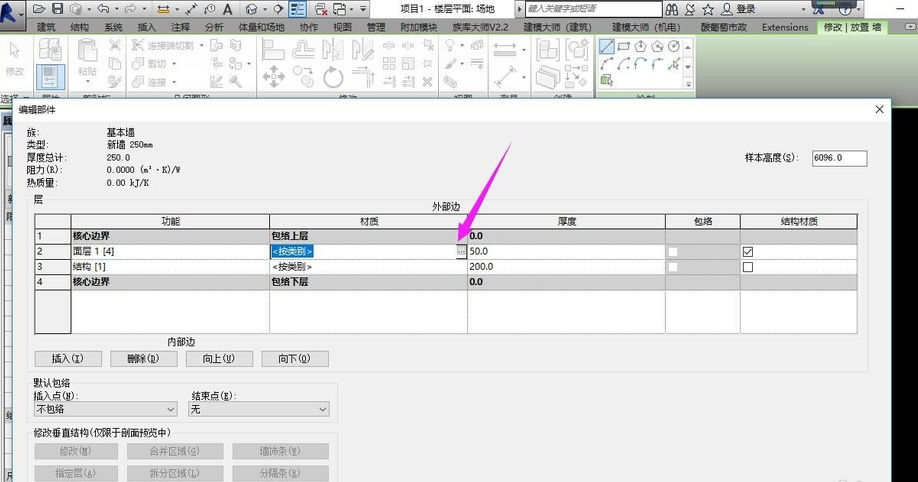Screen dimensions: 918x482
Task: Open the Communication Center satellite dish icon
Action: pyautogui.click(x=690, y=9)
